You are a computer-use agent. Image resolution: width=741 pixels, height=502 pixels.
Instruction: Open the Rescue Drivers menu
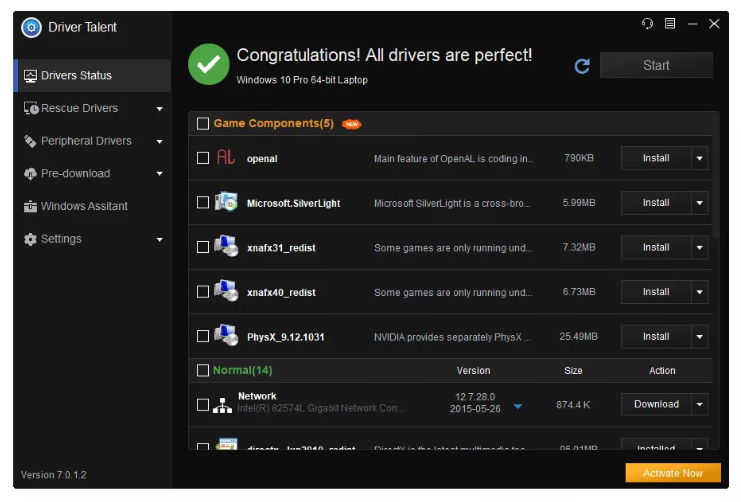click(x=93, y=108)
